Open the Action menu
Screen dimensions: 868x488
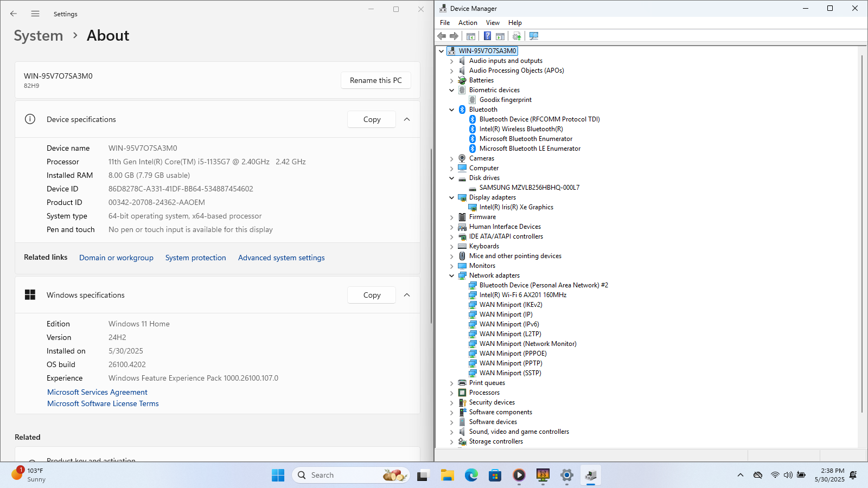(x=468, y=23)
